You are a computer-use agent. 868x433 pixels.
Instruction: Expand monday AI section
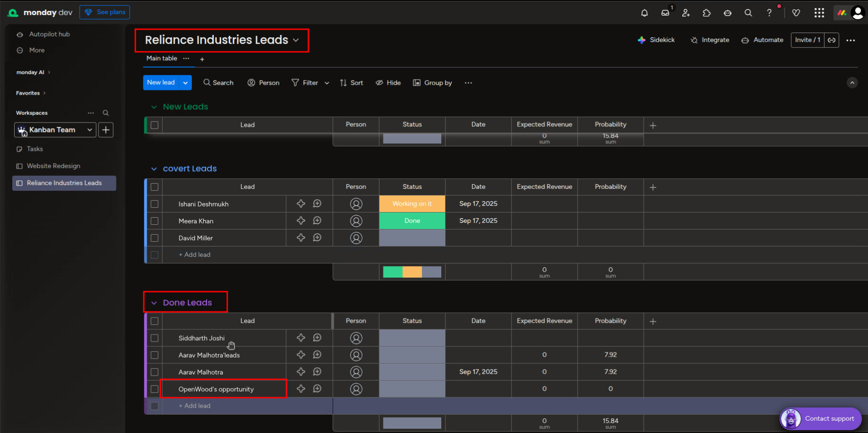33,72
